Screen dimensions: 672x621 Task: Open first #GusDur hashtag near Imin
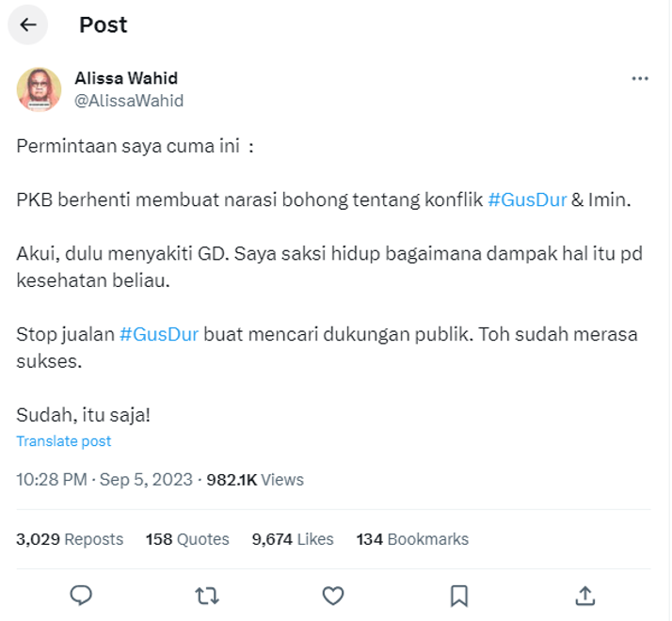pos(527,199)
